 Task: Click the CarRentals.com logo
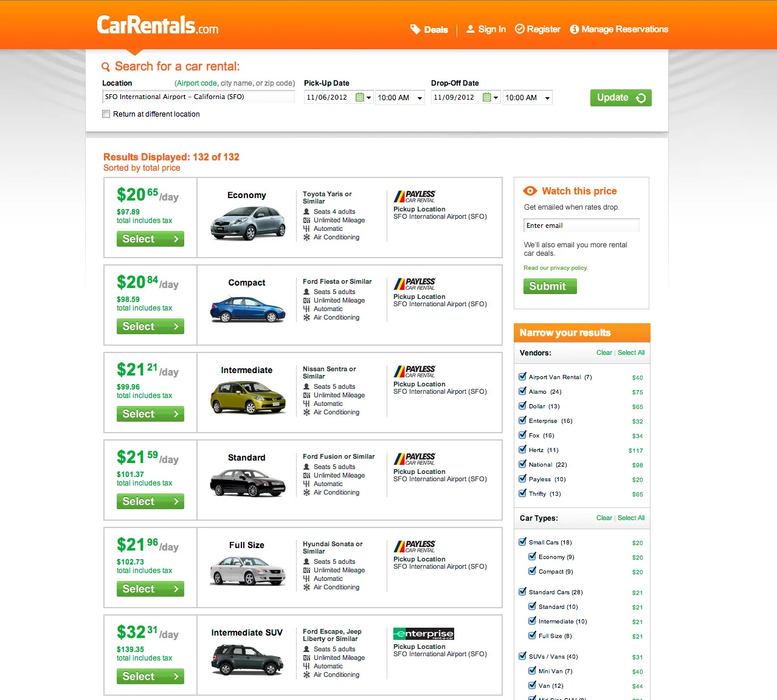[x=157, y=25]
